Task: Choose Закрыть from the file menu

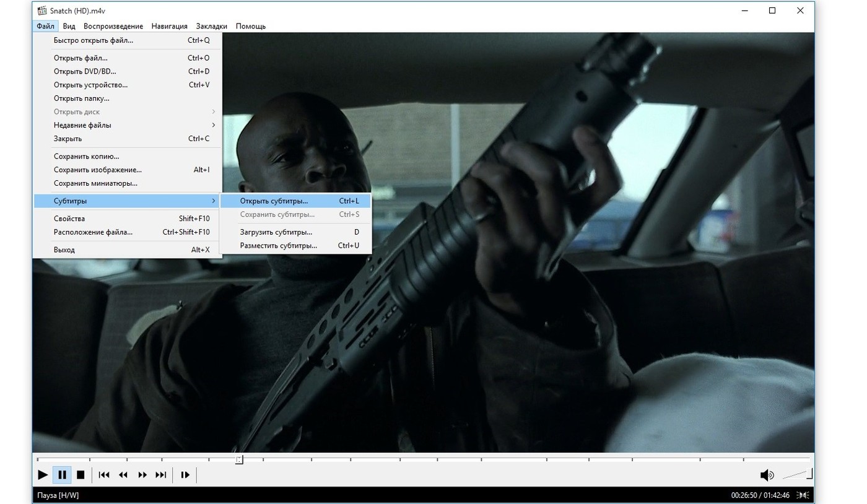Action: (x=127, y=139)
